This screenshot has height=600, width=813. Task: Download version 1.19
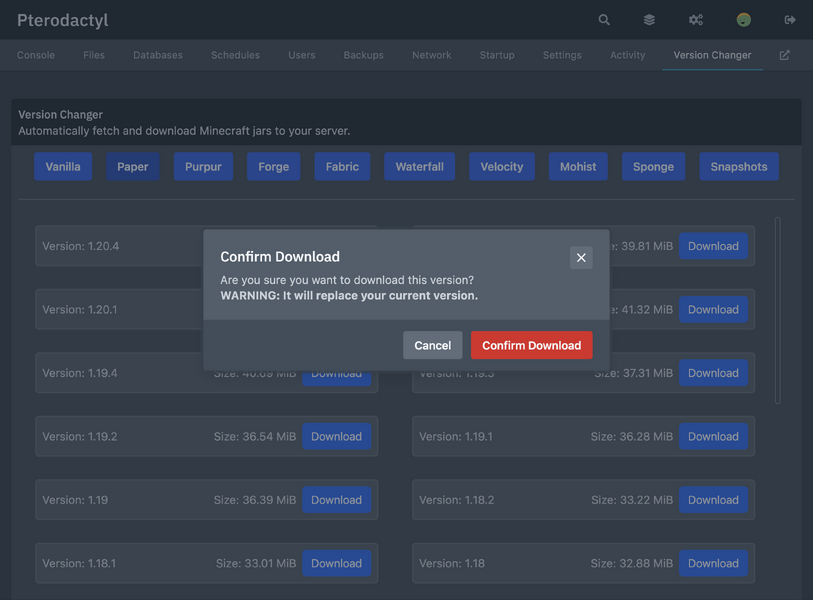(x=337, y=500)
